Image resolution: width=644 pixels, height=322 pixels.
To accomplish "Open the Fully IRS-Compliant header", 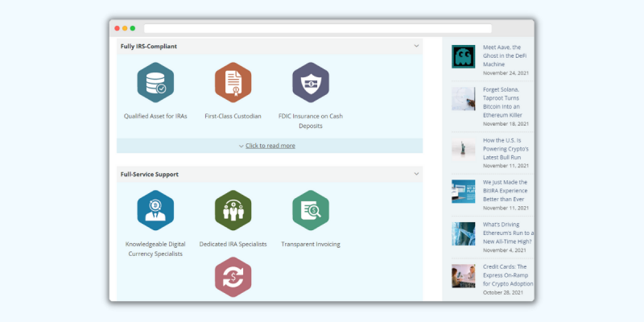I will [270, 47].
